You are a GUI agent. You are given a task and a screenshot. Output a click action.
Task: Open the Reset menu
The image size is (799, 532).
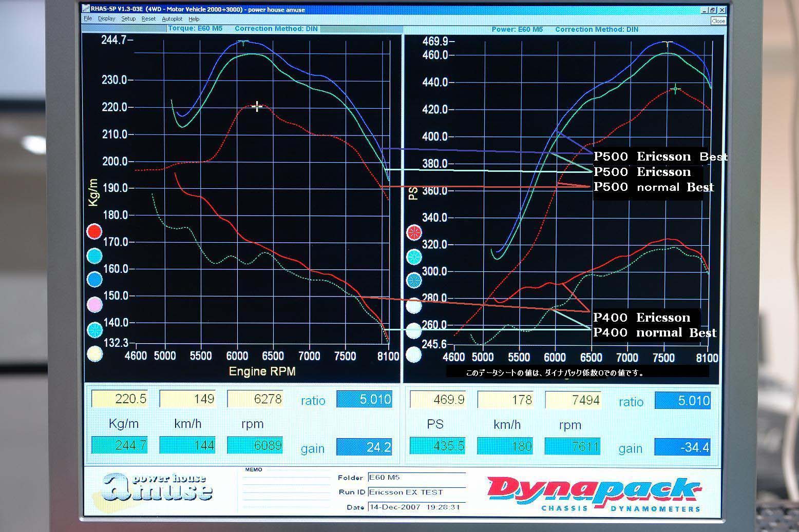148,18
